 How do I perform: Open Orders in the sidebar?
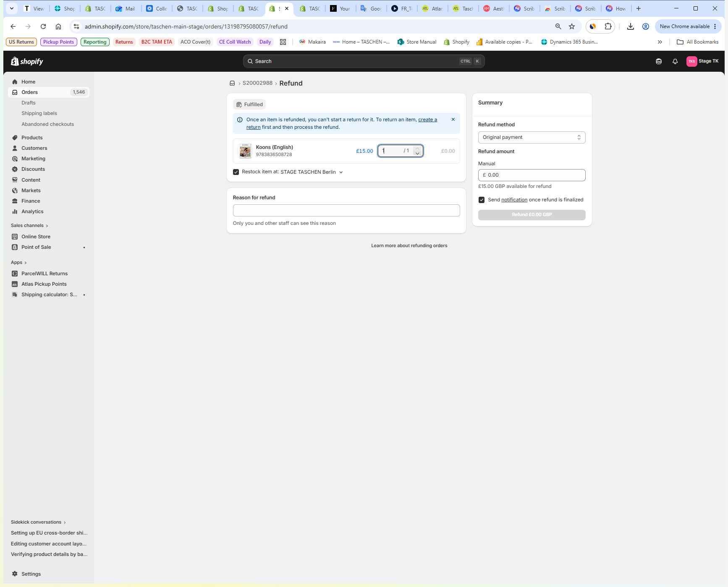click(49, 92)
